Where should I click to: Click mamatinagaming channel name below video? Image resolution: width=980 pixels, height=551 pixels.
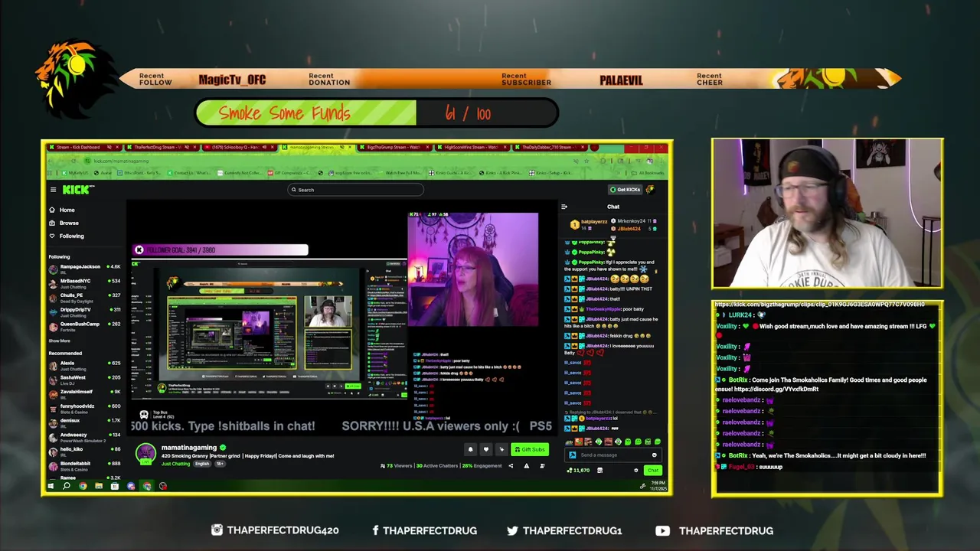tap(188, 448)
